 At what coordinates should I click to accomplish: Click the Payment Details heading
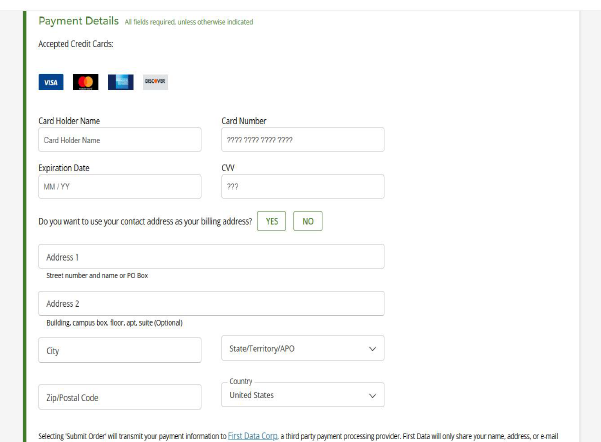[79, 21]
